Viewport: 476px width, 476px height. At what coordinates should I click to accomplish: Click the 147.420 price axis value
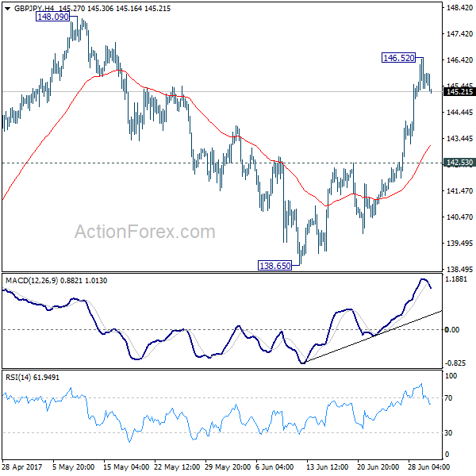pos(459,33)
